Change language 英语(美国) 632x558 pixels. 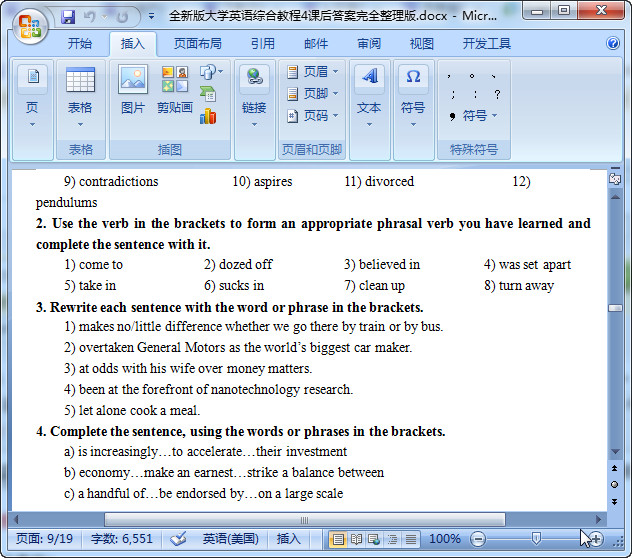pos(230,539)
